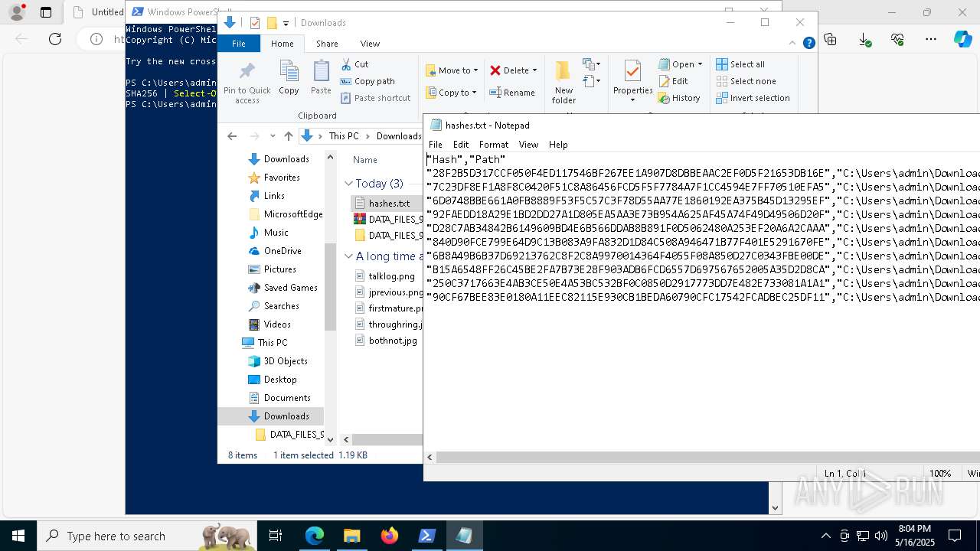The height and width of the screenshot is (551, 980).
Task: Open Task View on taskbar
Action: [276, 536]
